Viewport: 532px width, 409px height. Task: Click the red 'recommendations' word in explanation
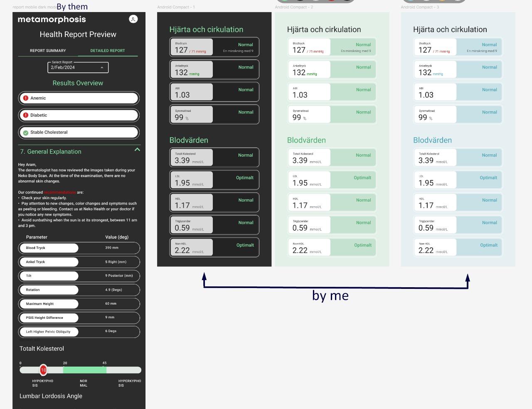pos(60,192)
